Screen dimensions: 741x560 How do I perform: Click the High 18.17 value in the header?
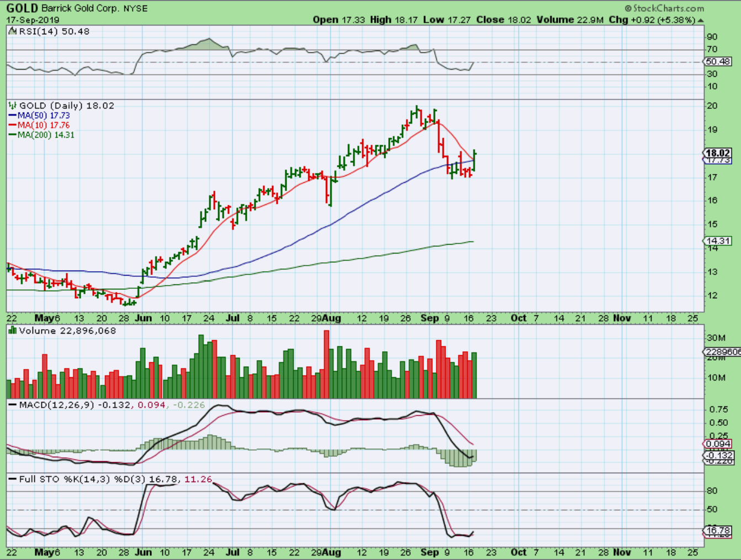[394, 20]
